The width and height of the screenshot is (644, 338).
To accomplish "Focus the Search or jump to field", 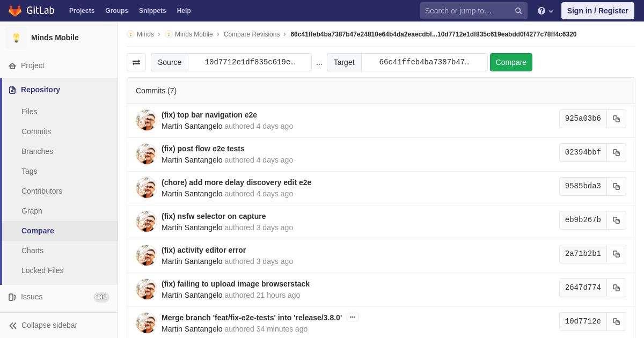I will [466, 11].
